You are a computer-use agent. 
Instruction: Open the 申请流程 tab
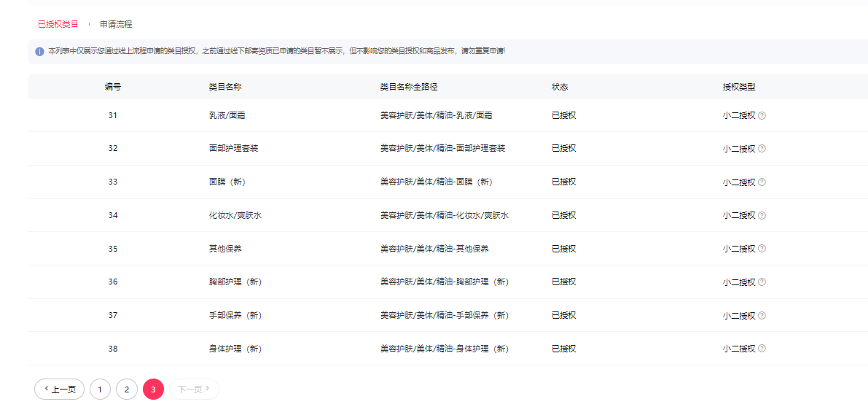click(116, 24)
